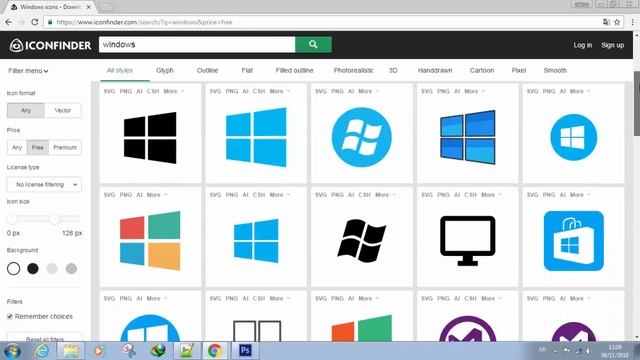The image size is (640, 360).
Task: Set price filter to Free
Action: pyautogui.click(x=38, y=147)
